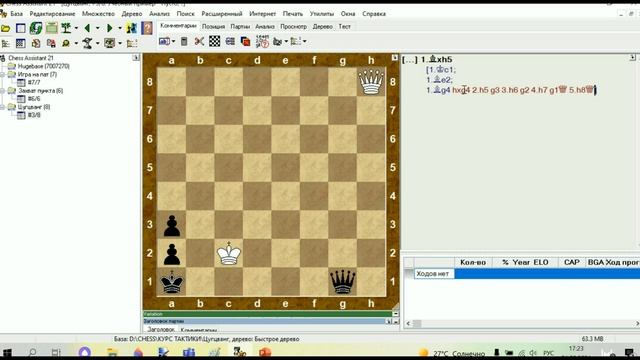
Task: Click the black king on a1
Action: click(171, 282)
